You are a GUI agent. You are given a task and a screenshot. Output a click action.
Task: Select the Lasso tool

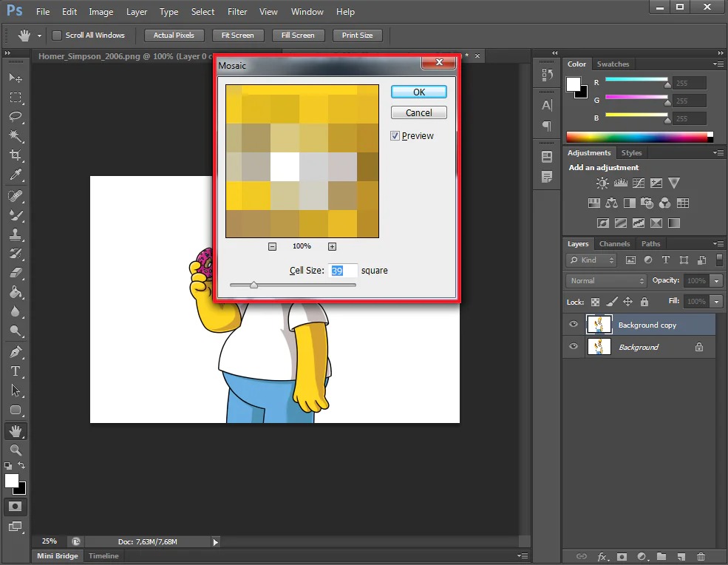(16, 116)
